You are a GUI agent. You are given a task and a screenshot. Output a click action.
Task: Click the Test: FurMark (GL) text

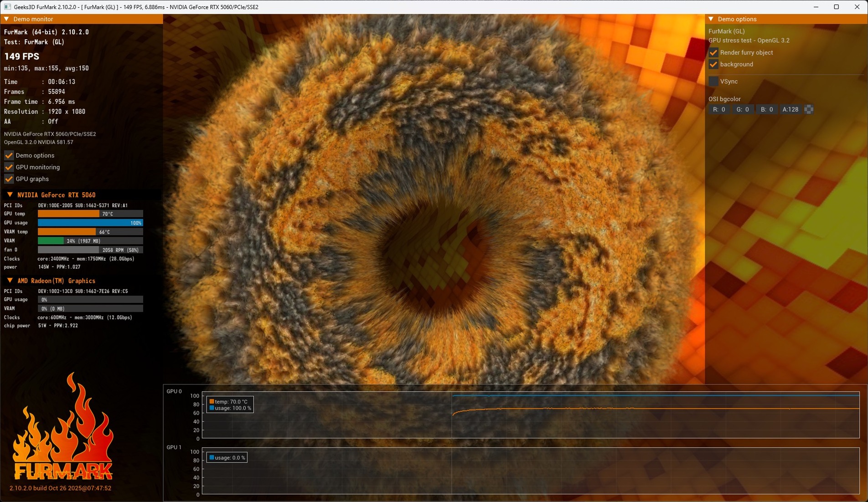34,42
